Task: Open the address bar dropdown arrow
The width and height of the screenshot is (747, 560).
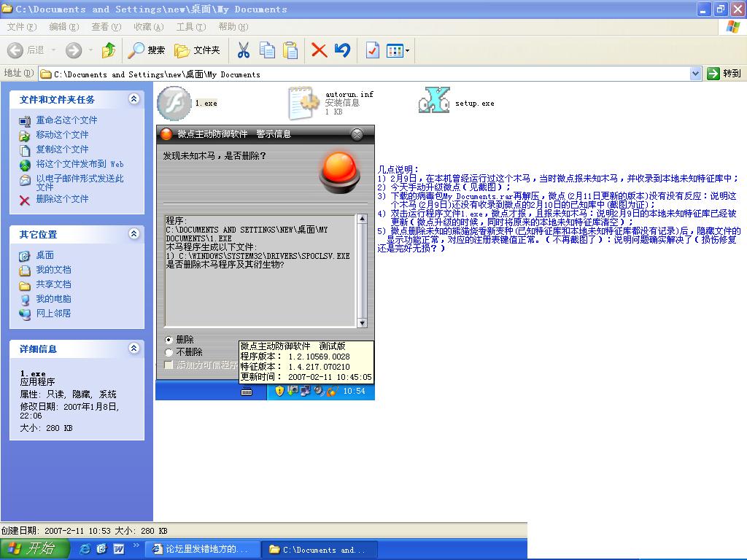Action: [x=695, y=74]
